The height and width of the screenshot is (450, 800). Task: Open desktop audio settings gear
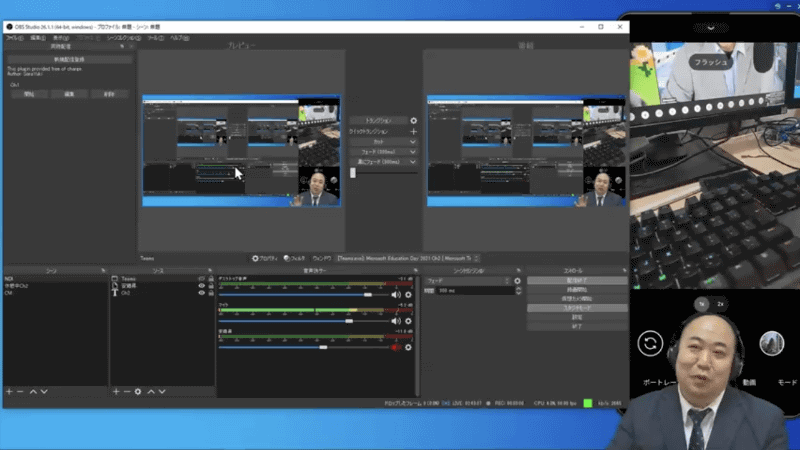(408, 295)
